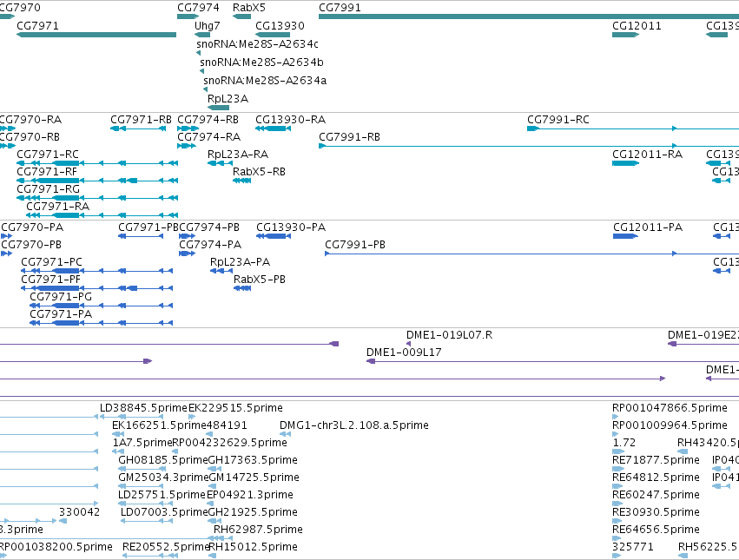The width and height of the screenshot is (739, 560).
Task: Select the CG7974 gene label
Action: [x=198, y=8]
